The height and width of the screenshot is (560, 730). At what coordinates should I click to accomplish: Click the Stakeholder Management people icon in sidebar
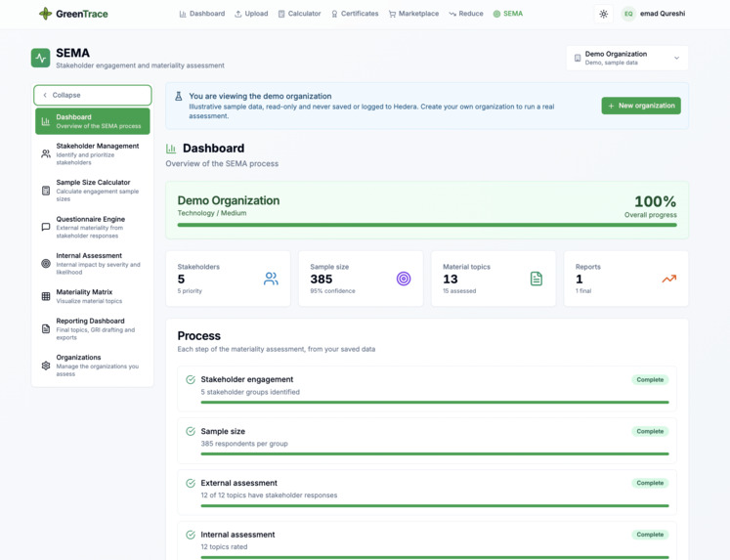46,153
